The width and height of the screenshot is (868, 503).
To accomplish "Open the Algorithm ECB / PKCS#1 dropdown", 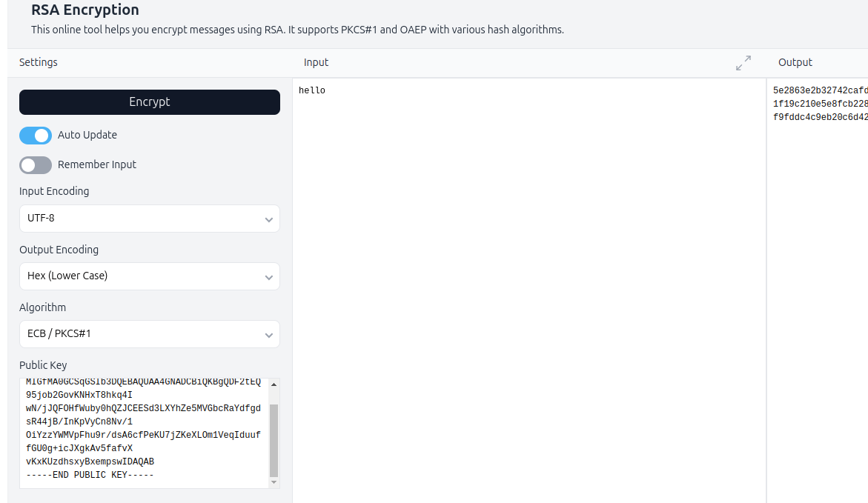I will 150,334.
